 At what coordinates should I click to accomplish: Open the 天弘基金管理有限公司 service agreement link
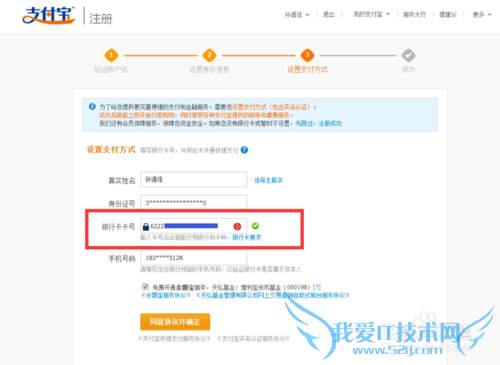[273, 295]
